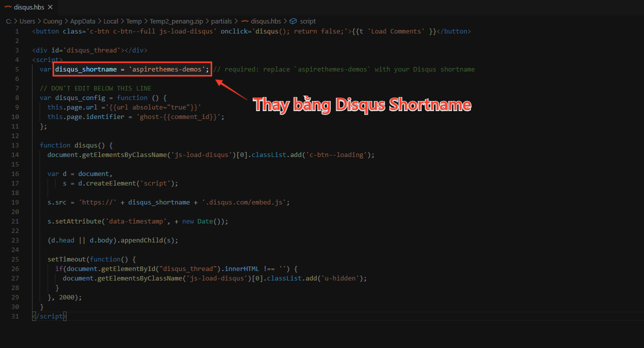Open the 'script' breadcrumb symbol
The width and height of the screenshot is (644, 348).
(x=308, y=21)
